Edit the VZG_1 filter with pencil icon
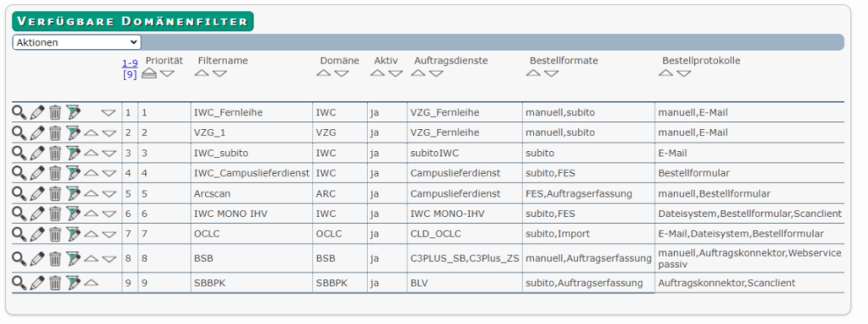The width and height of the screenshot is (868, 324). click(x=37, y=133)
